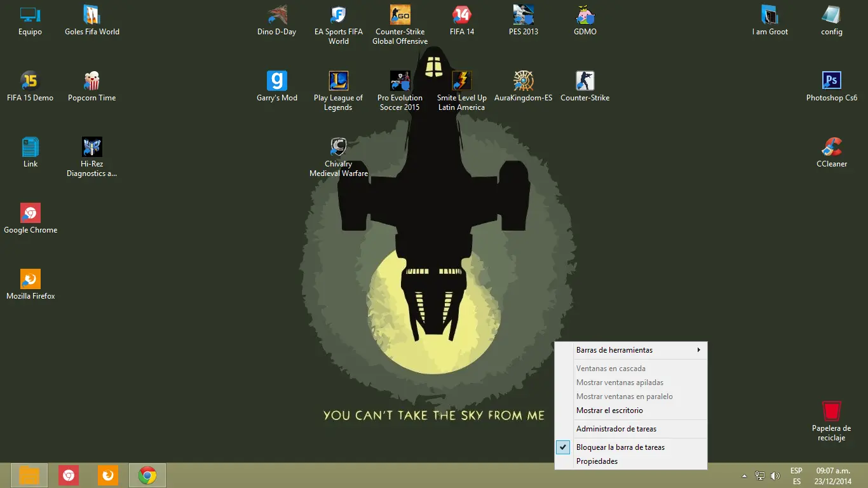Select the Popcorn Time shortcut
The height and width of the screenshot is (488, 868).
coord(92,87)
